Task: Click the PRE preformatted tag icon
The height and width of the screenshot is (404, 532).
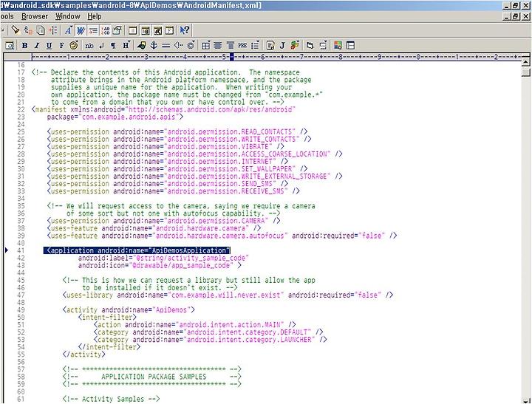Action: tap(242, 46)
